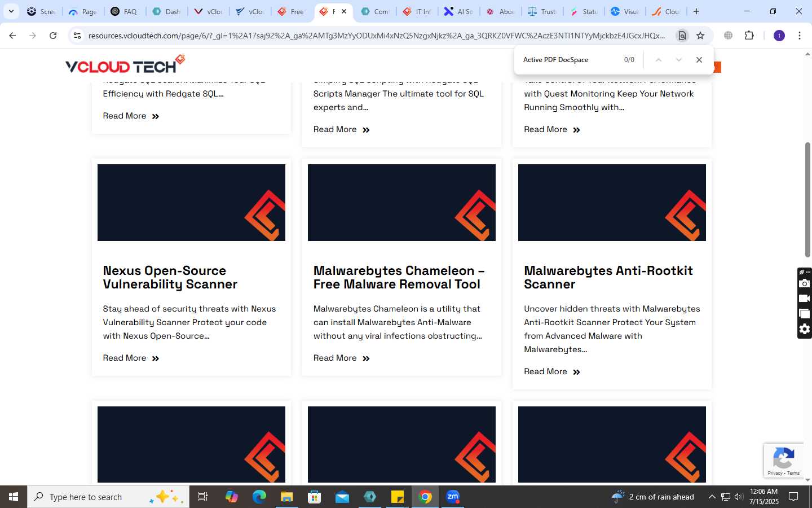
Task: Switch to the AI So browser tab
Action: click(x=459, y=11)
